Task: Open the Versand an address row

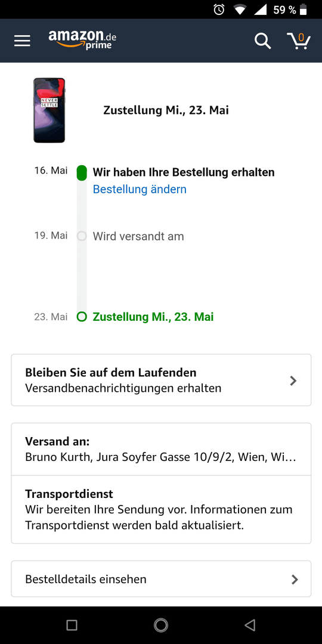Action: coord(161,450)
